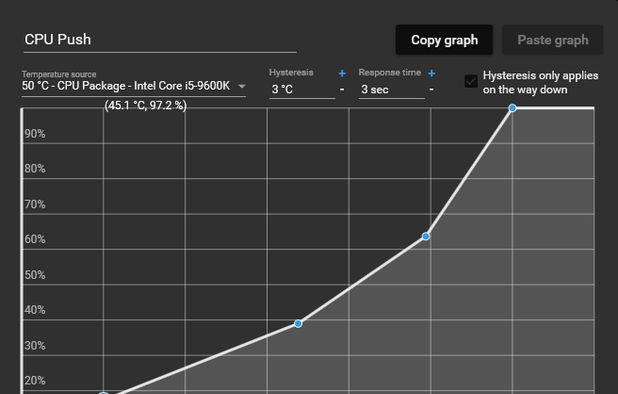The width and height of the screenshot is (618, 394).
Task: Toggle Hysteresis only applies on way down
Action: [471, 82]
